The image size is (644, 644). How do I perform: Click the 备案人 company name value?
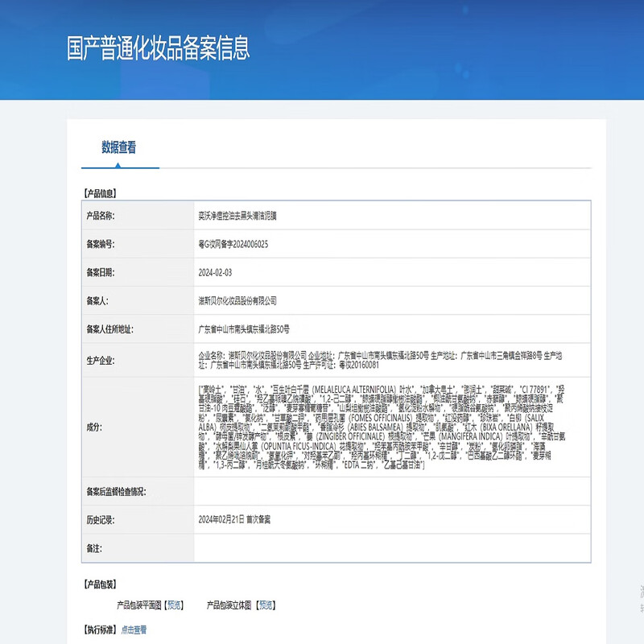point(237,300)
